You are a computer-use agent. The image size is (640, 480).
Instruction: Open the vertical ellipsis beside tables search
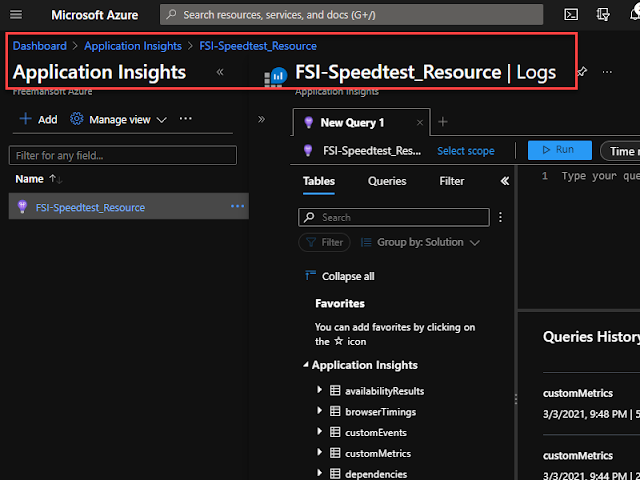tap(500, 217)
